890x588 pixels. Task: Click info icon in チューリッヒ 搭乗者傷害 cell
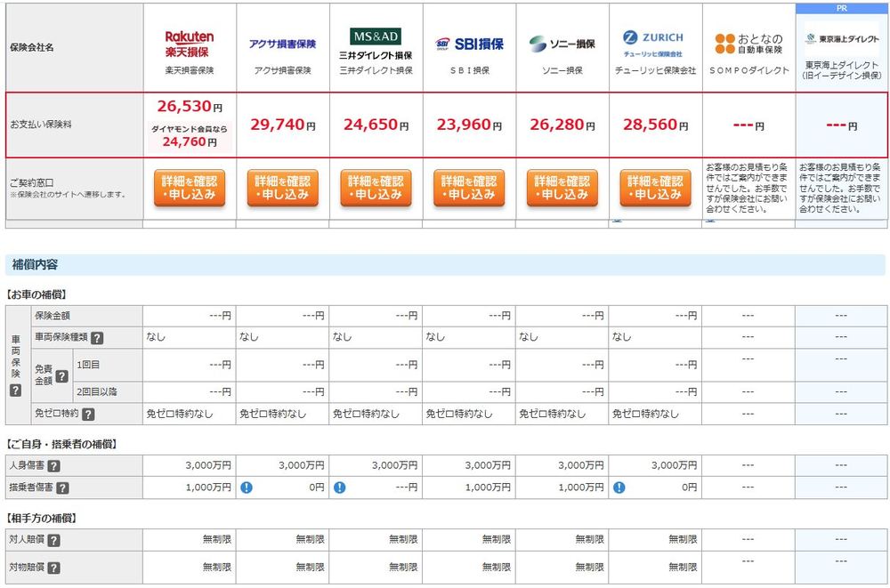click(x=619, y=487)
